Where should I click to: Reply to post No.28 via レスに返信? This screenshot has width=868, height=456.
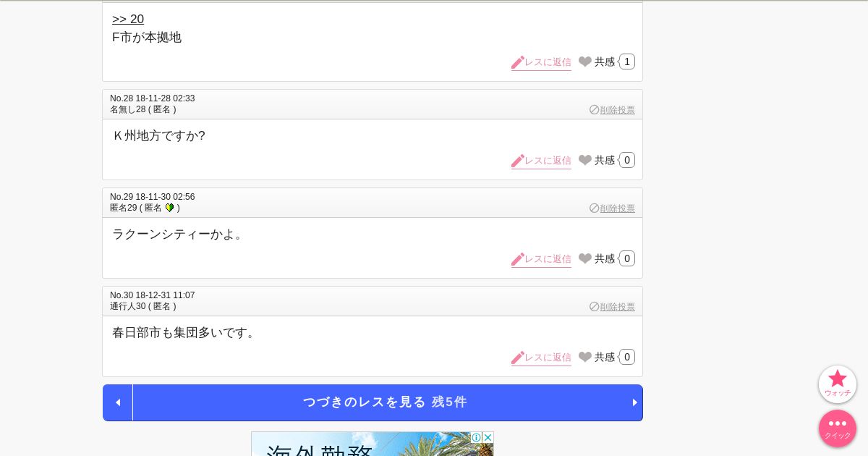pyautogui.click(x=541, y=161)
